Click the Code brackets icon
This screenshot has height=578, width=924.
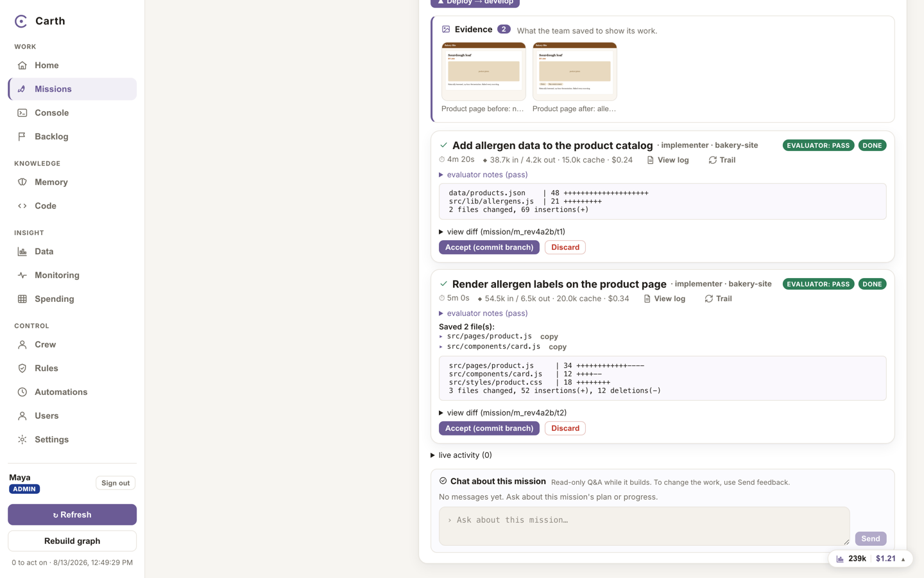pyautogui.click(x=22, y=206)
